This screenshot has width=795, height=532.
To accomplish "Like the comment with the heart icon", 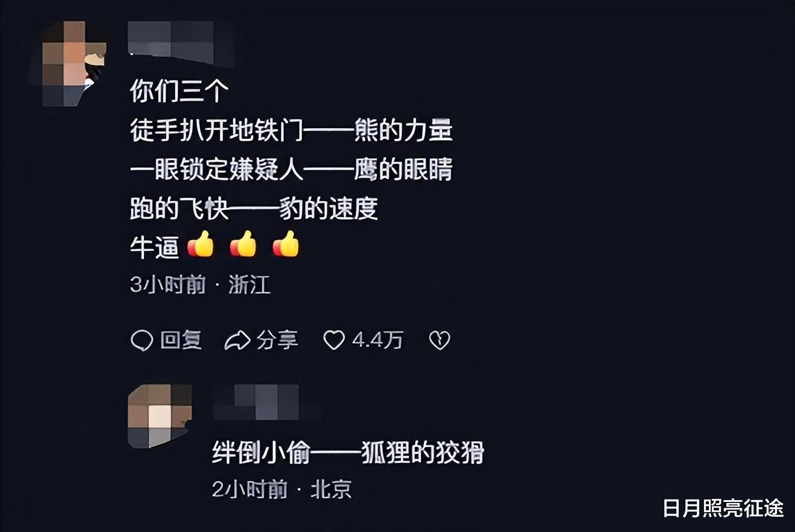I will click(334, 341).
